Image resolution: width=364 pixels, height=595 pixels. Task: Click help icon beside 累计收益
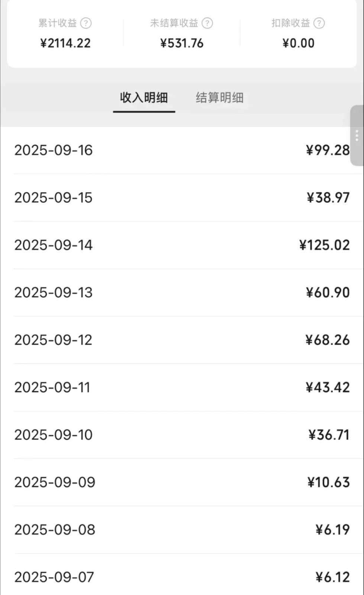click(86, 23)
